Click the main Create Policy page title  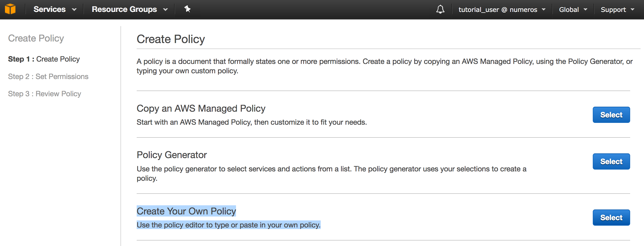click(x=171, y=39)
